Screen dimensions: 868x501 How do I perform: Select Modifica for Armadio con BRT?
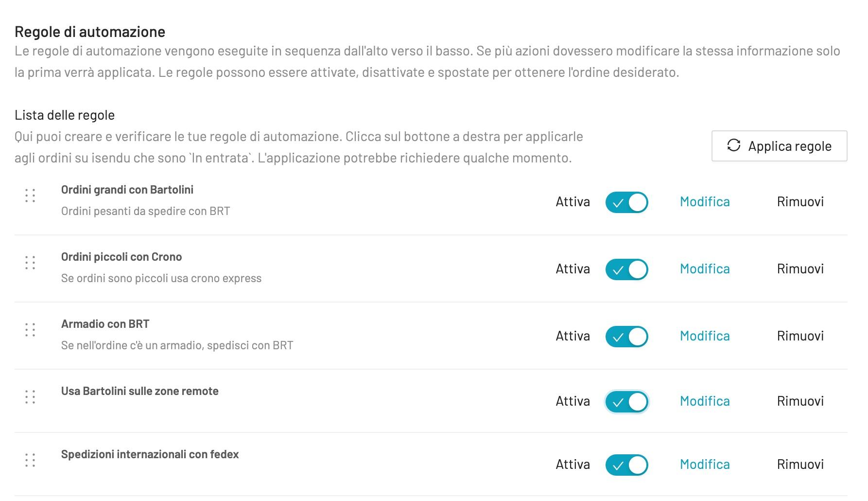705,336
